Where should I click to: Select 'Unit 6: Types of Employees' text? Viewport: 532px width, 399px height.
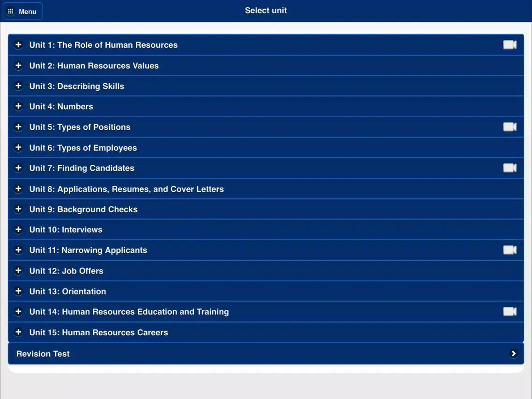pyautogui.click(x=83, y=148)
